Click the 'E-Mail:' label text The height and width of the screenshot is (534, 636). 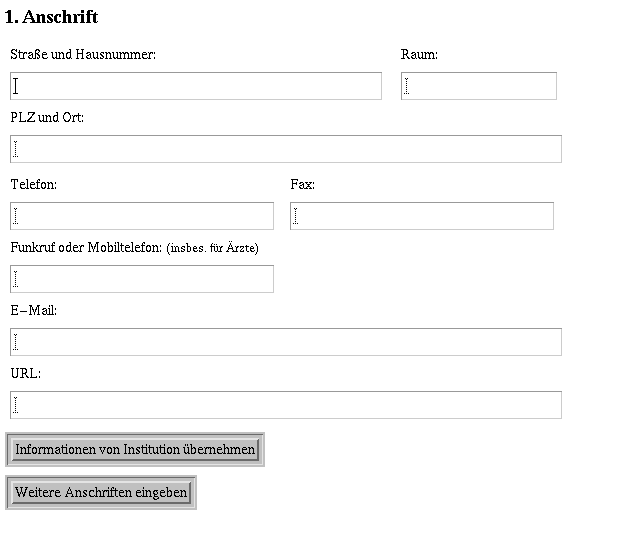pyautogui.click(x=34, y=311)
